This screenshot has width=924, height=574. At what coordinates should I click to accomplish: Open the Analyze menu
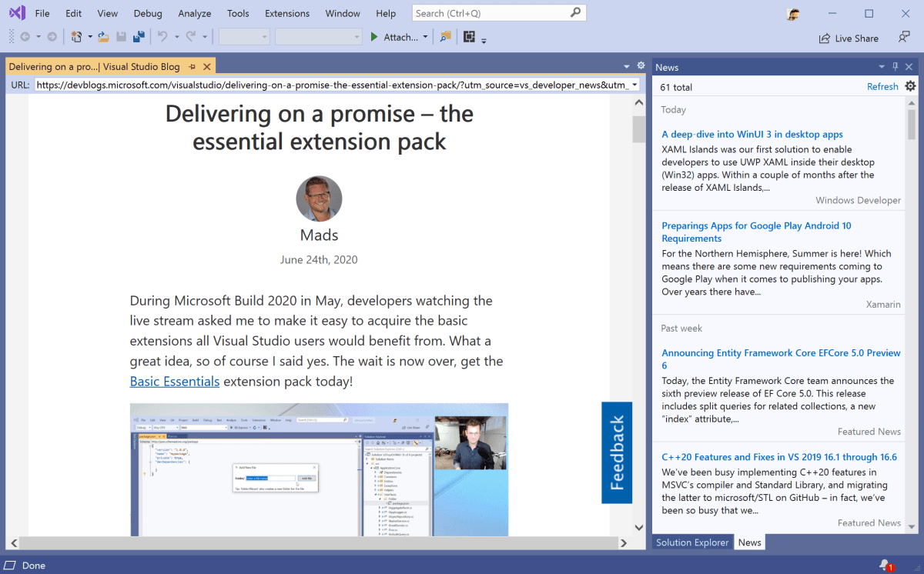195,14
